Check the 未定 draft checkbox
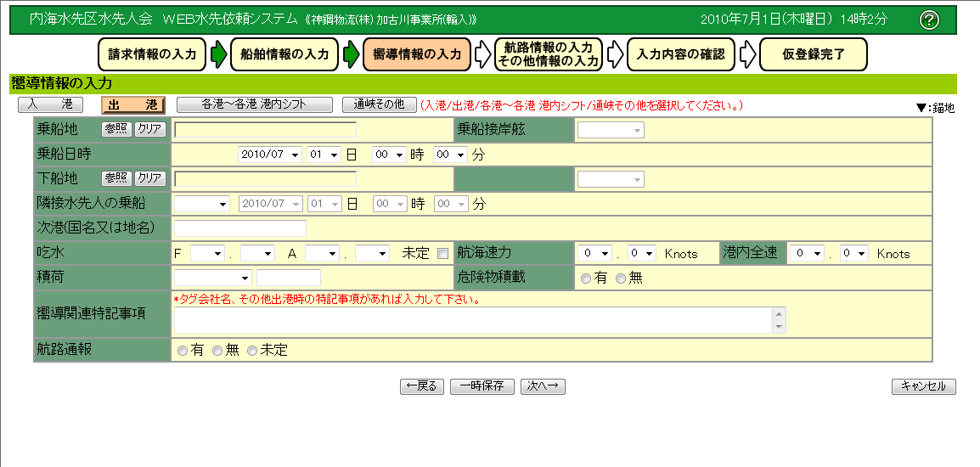The image size is (980, 467). 442,253
